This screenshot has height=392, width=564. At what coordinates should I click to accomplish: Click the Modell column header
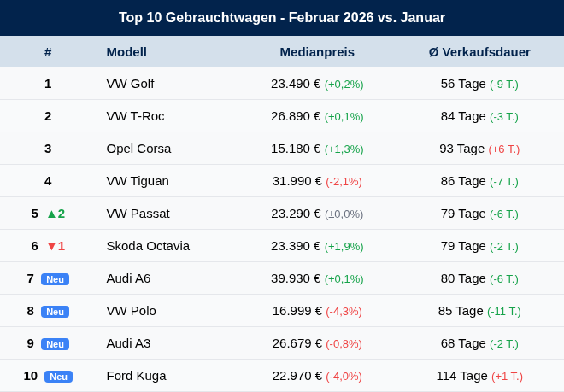pos(126,52)
